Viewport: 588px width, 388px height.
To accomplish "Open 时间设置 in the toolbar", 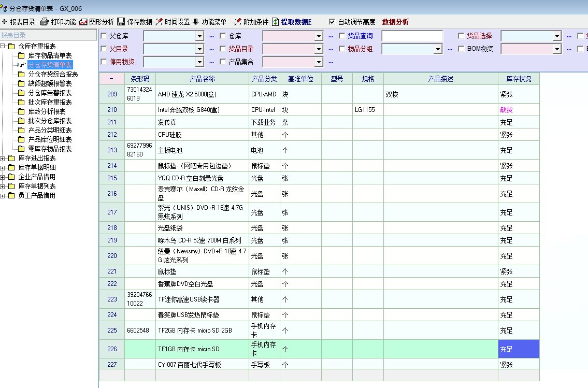I will click(x=159, y=22).
